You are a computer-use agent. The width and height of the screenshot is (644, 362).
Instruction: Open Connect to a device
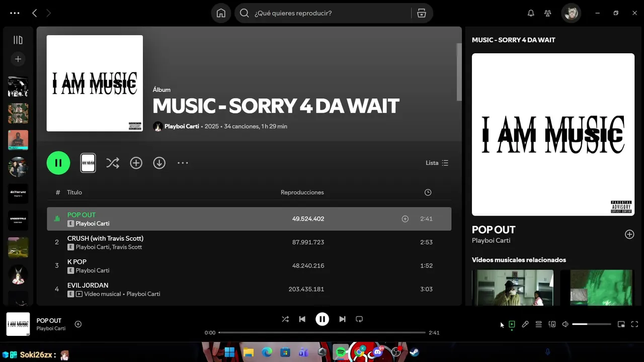tap(552, 324)
